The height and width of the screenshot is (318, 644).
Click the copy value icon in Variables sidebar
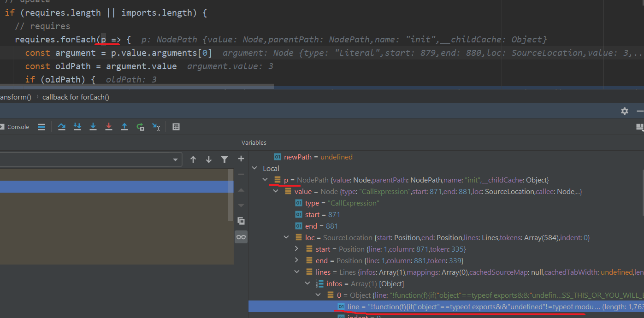pos(241,221)
